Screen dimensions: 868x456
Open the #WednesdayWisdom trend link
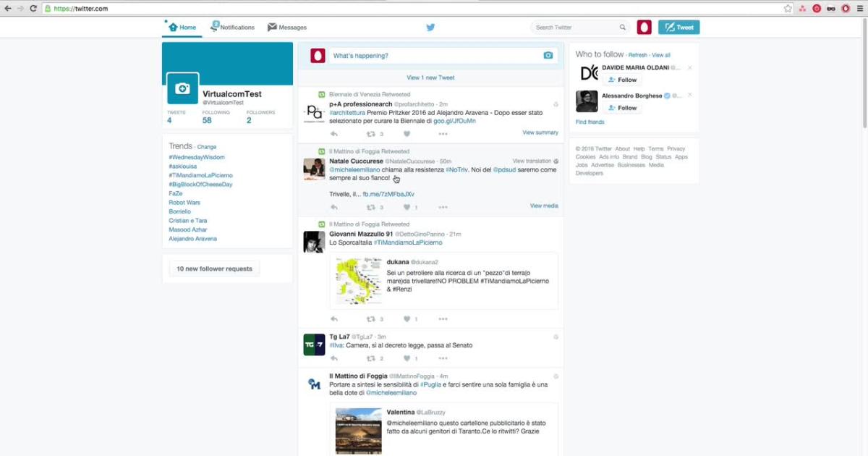click(x=197, y=157)
